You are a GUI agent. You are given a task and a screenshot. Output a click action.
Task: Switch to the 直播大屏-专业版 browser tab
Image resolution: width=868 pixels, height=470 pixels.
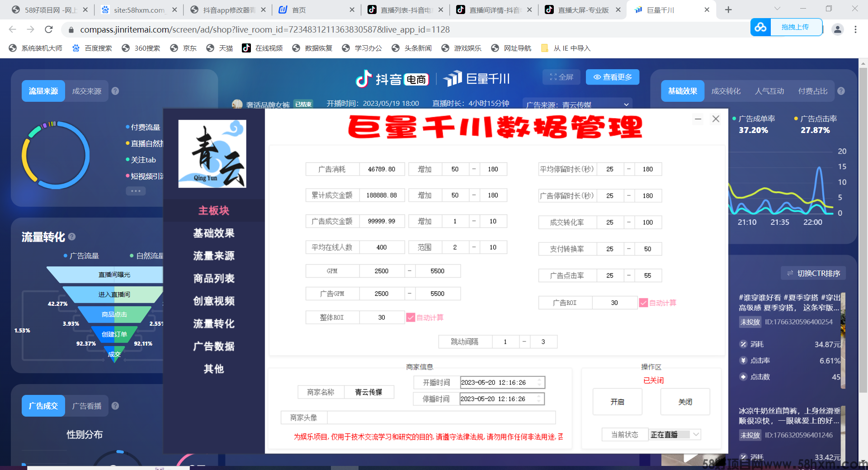(x=583, y=9)
